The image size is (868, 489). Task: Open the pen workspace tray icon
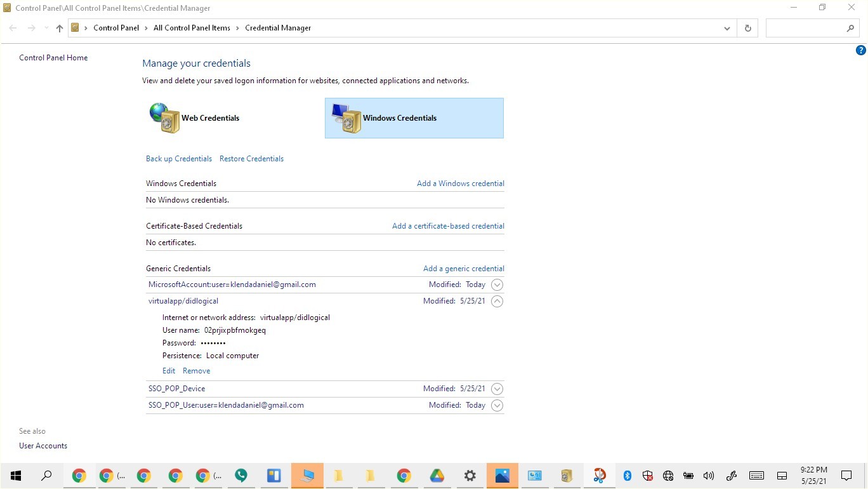tap(731, 476)
